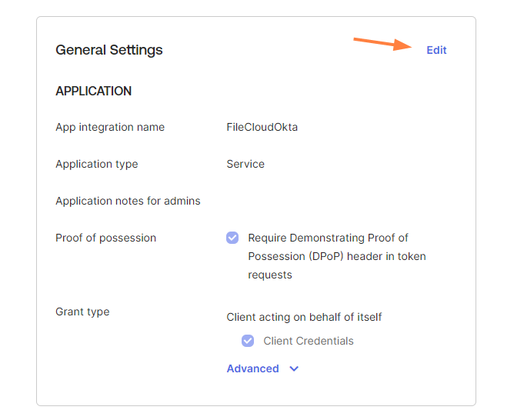Click the General Settings heading

pyautogui.click(x=109, y=50)
